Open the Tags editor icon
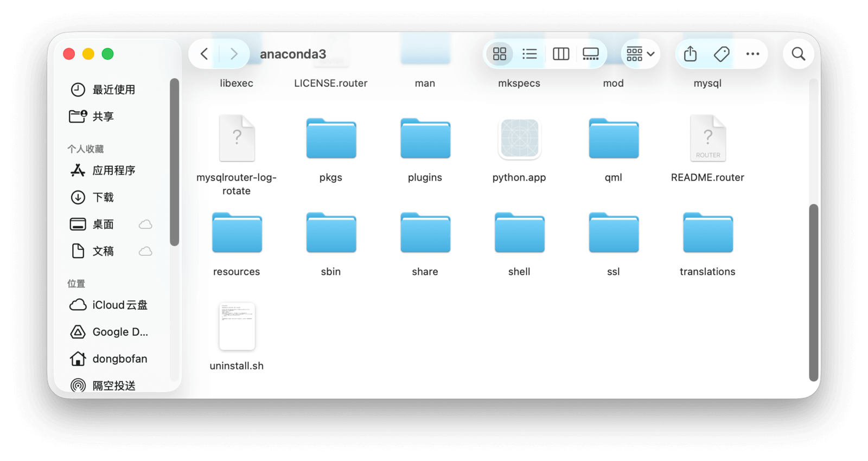The image size is (868, 461). [722, 54]
